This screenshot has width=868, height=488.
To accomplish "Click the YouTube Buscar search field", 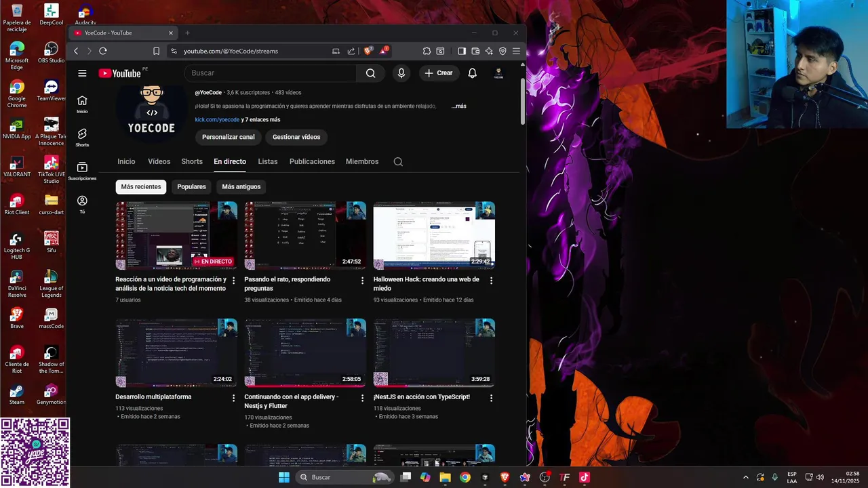I will (x=270, y=73).
